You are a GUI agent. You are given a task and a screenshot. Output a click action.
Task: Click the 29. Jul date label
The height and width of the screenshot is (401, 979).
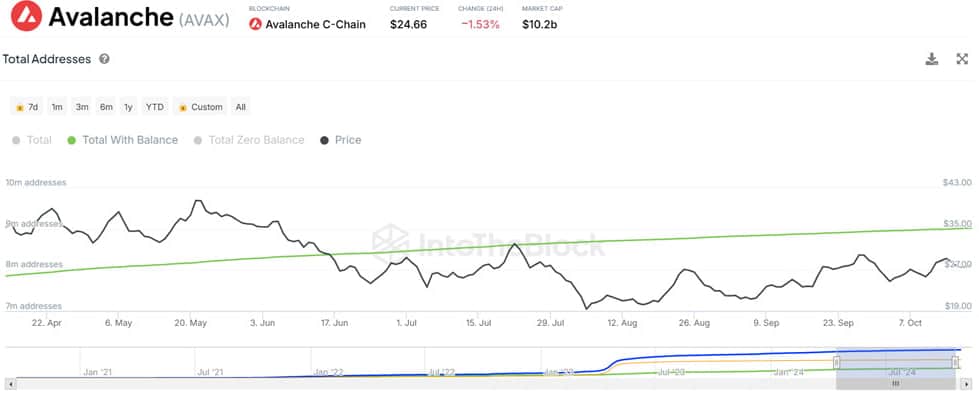tap(550, 323)
